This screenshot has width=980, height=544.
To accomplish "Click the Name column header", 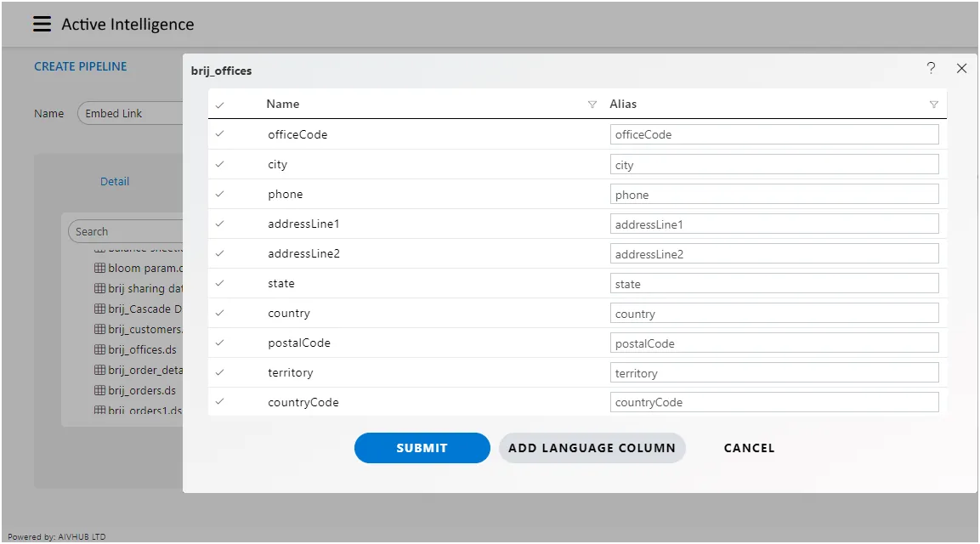I will tap(282, 104).
